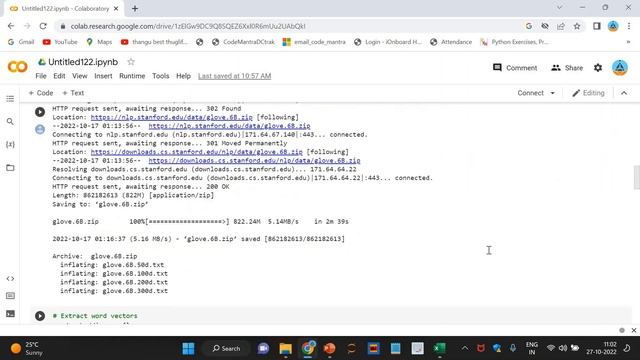Click the browser address bar URL
The width and height of the screenshot is (640, 360).
(x=188, y=26)
